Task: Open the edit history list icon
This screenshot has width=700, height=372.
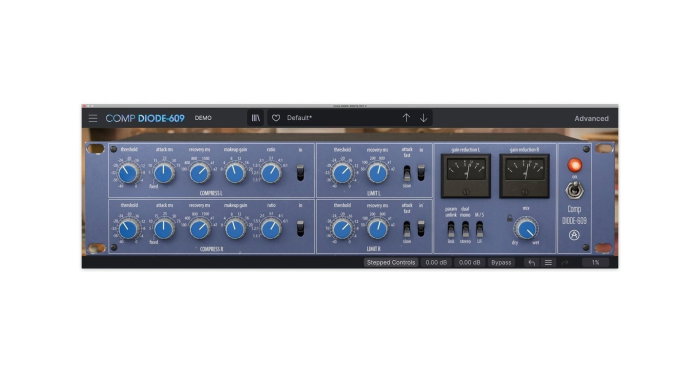Action: coord(548,263)
